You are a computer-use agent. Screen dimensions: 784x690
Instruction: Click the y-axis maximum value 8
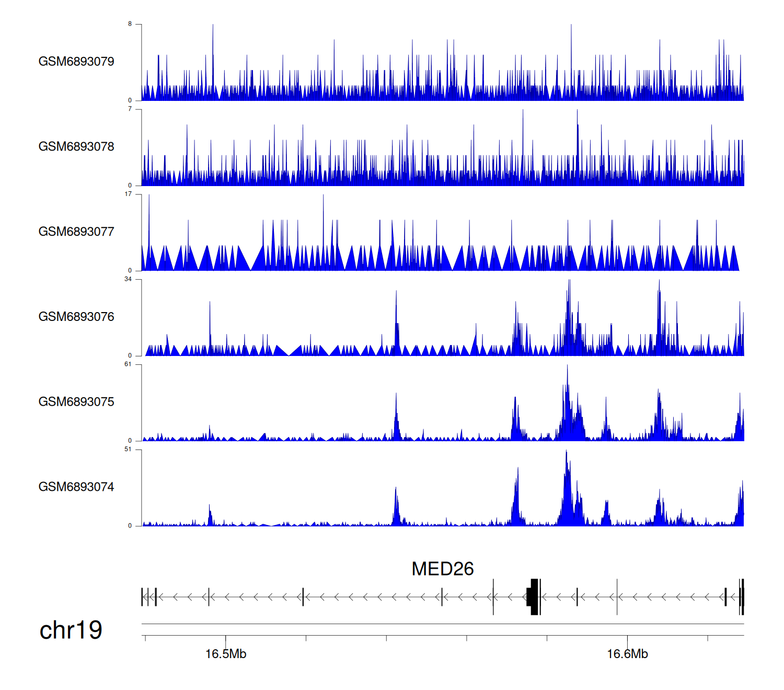pos(130,24)
